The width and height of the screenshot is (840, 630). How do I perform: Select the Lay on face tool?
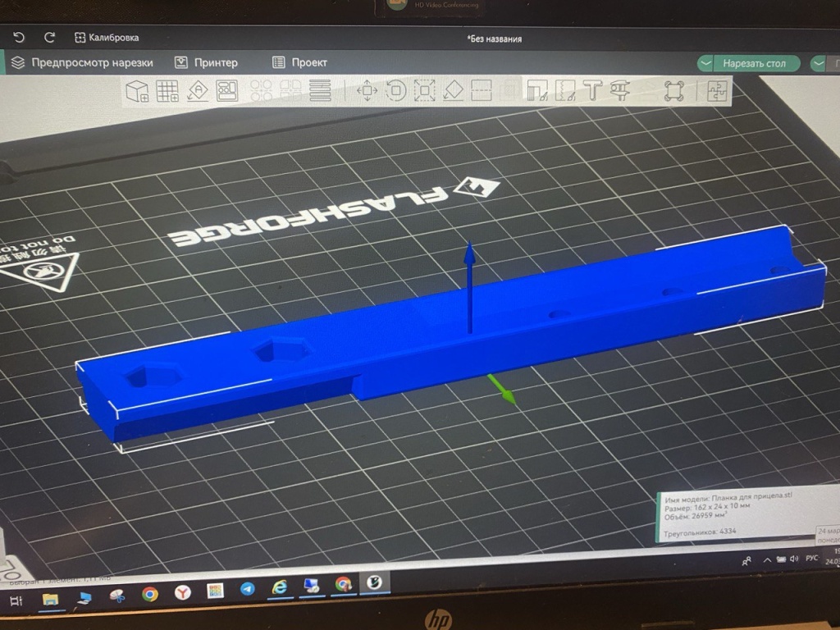[x=453, y=90]
